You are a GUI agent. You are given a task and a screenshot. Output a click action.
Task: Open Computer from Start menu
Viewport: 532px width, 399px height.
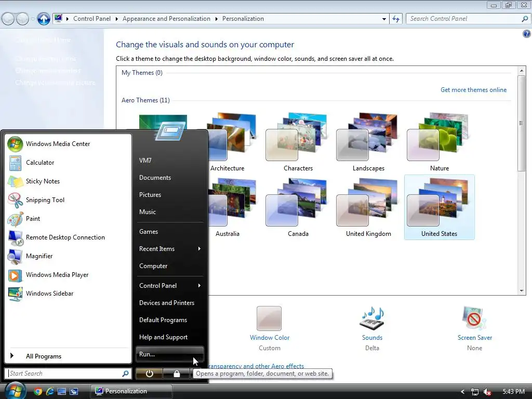point(153,266)
